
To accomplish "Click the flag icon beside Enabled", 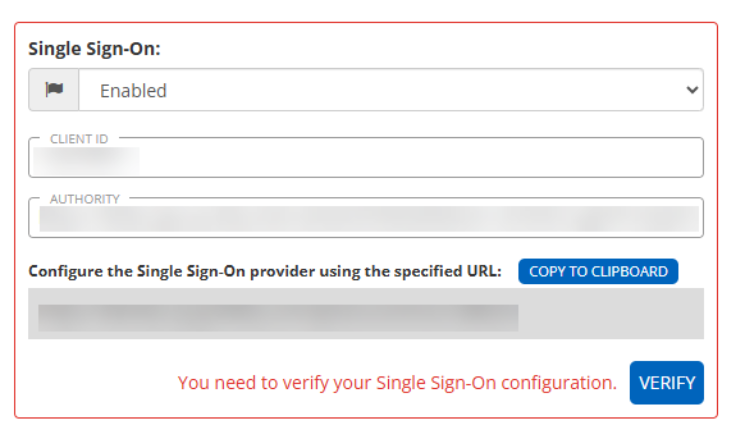I will pyautogui.click(x=54, y=90).
